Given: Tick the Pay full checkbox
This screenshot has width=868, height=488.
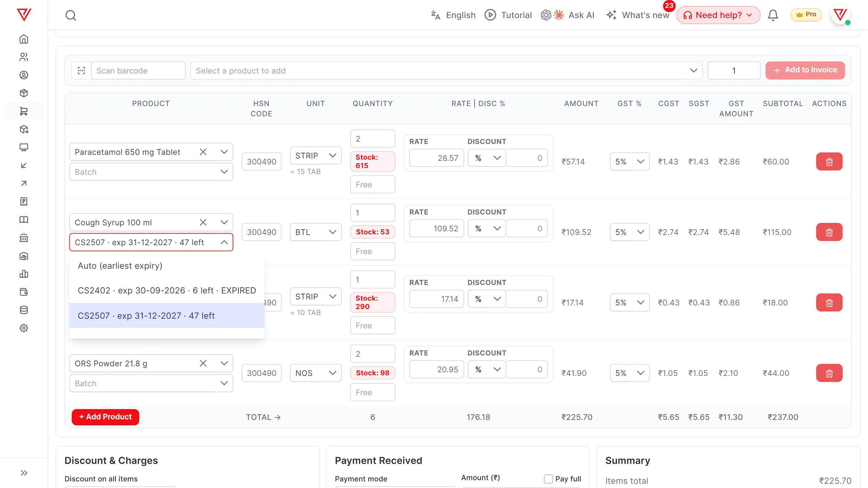Looking at the screenshot, I should click(x=548, y=479).
